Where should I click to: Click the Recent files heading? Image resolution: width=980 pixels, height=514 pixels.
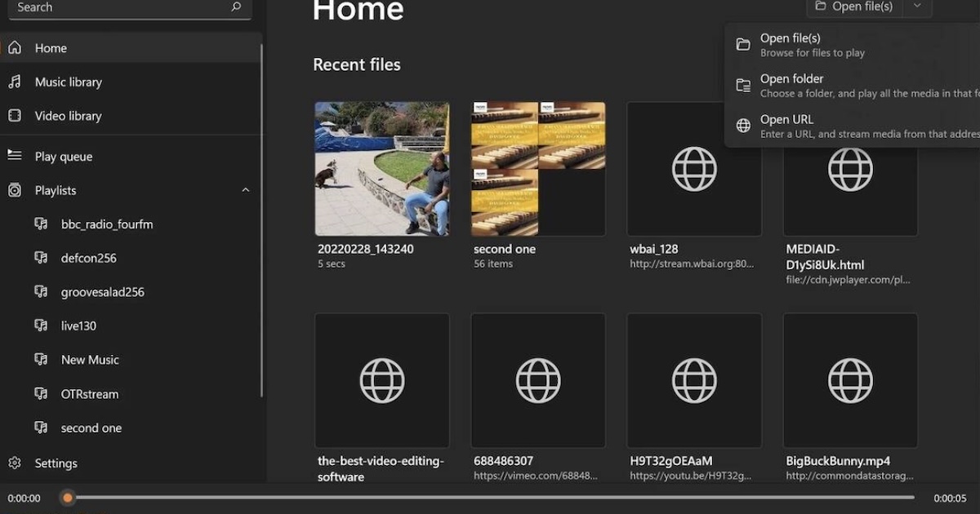pos(357,64)
